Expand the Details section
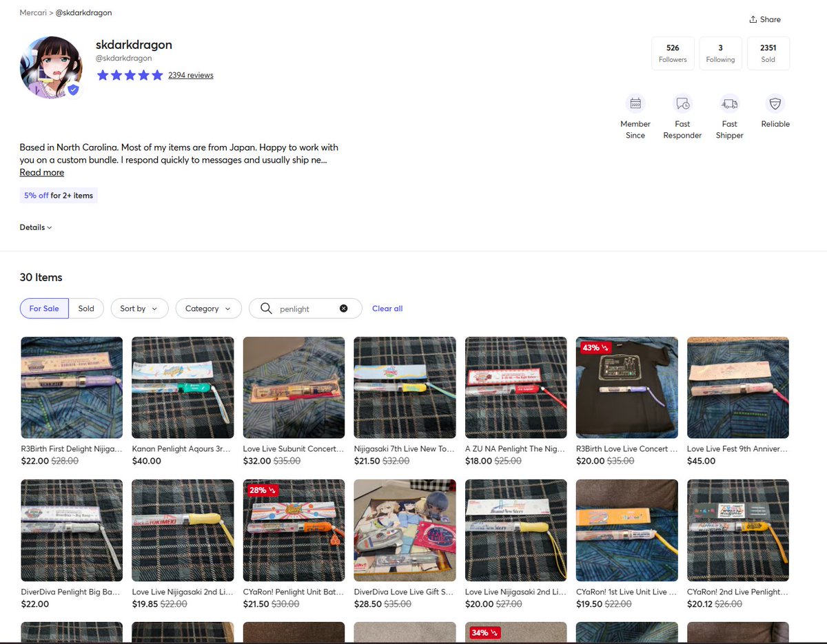Screen dimensions: 827x644 36,227
